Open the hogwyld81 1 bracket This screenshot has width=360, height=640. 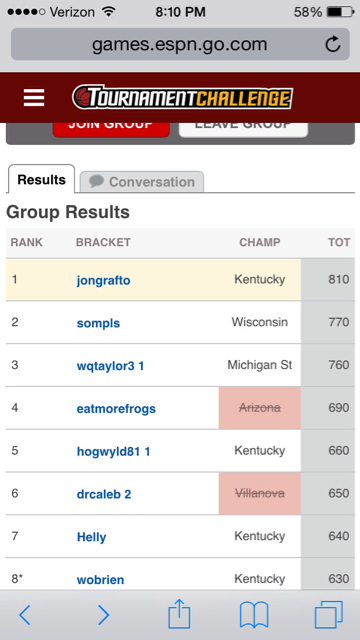(x=113, y=451)
